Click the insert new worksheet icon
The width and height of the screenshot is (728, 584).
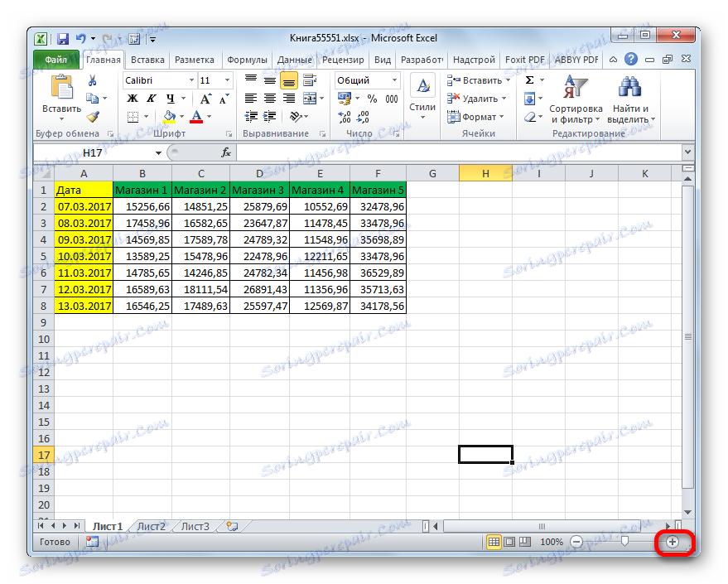coord(232,527)
